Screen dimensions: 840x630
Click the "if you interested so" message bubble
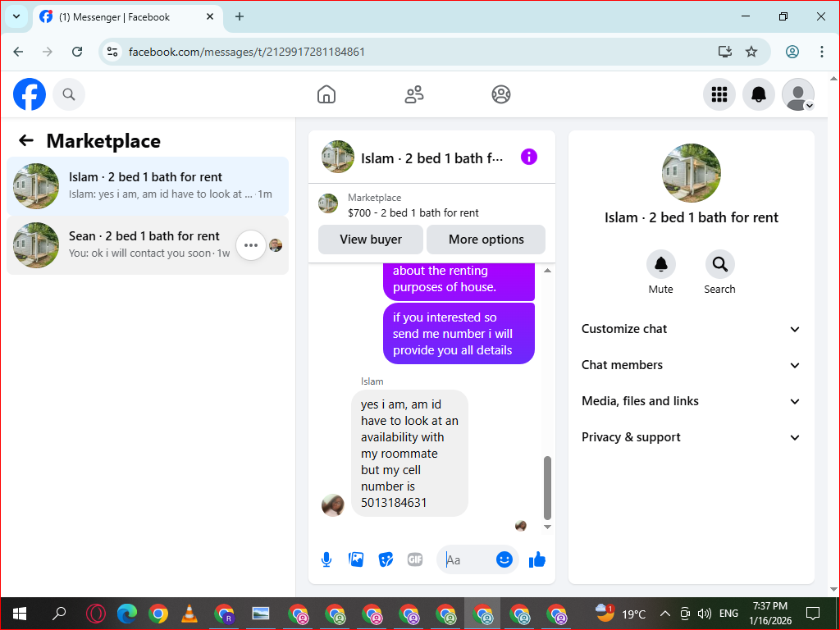[459, 334]
